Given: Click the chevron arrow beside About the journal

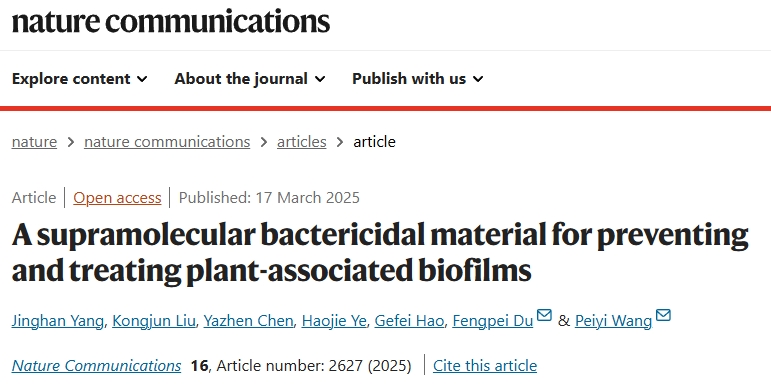Looking at the screenshot, I should tap(320, 79).
